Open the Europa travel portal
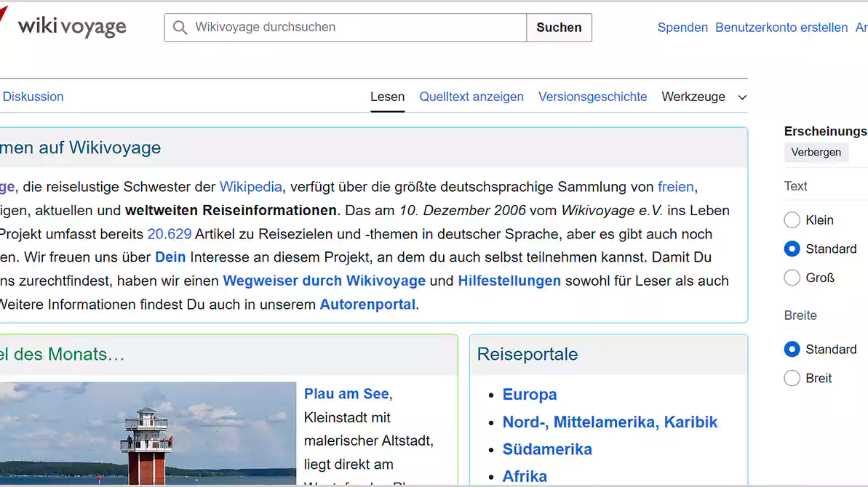This screenshot has height=487, width=868. (530, 395)
